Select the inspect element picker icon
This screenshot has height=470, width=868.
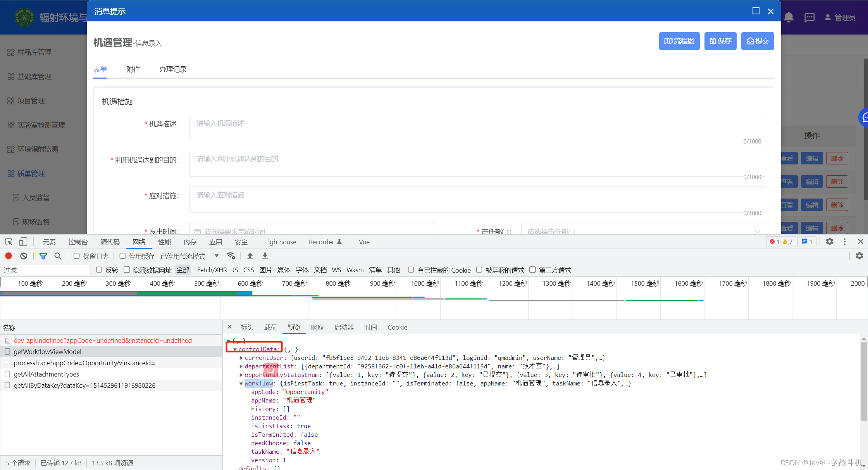[9, 242]
